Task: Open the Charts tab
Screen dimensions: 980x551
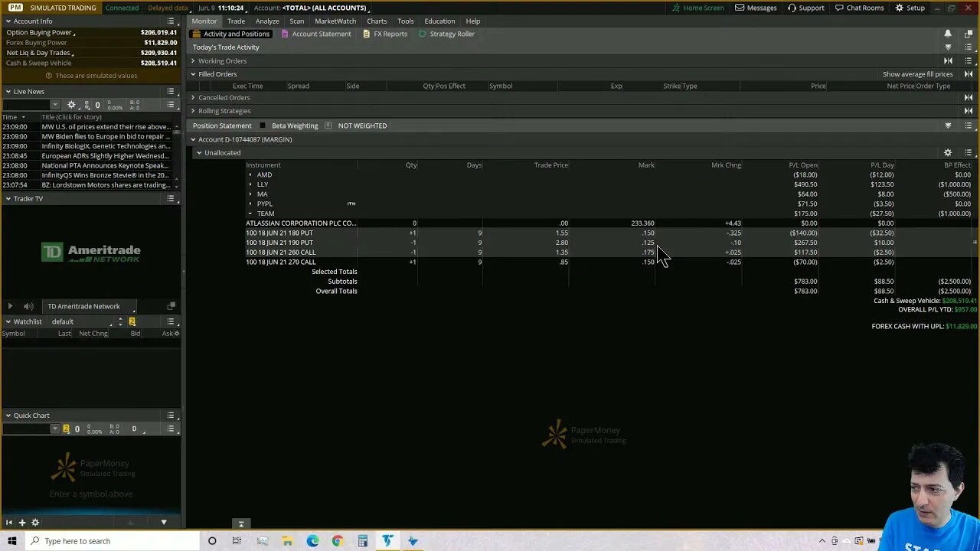Action: (377, 21)
